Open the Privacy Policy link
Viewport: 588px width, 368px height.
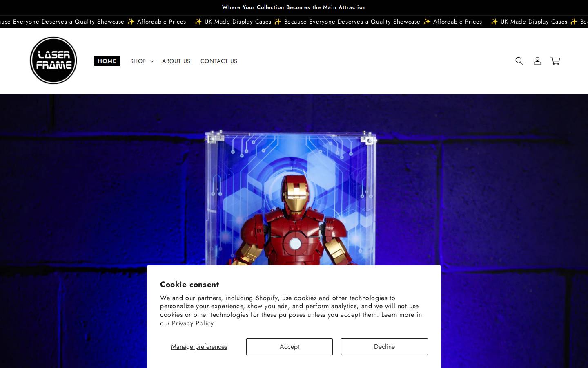tap(193, 323)
